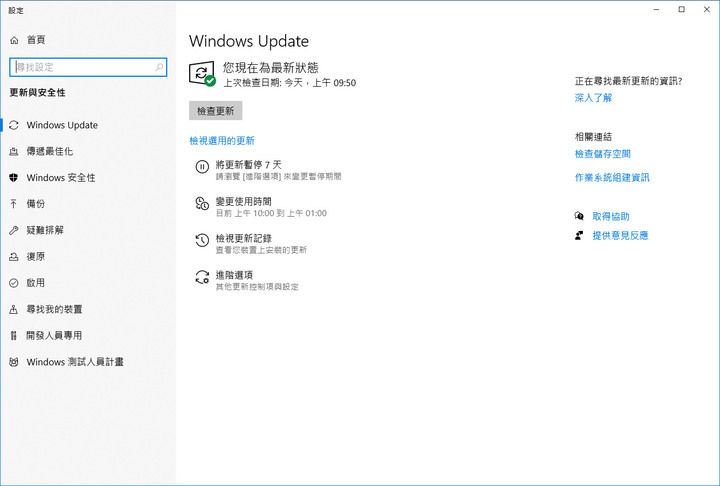Open the 啟用 activation page

(x=36, y=283)
